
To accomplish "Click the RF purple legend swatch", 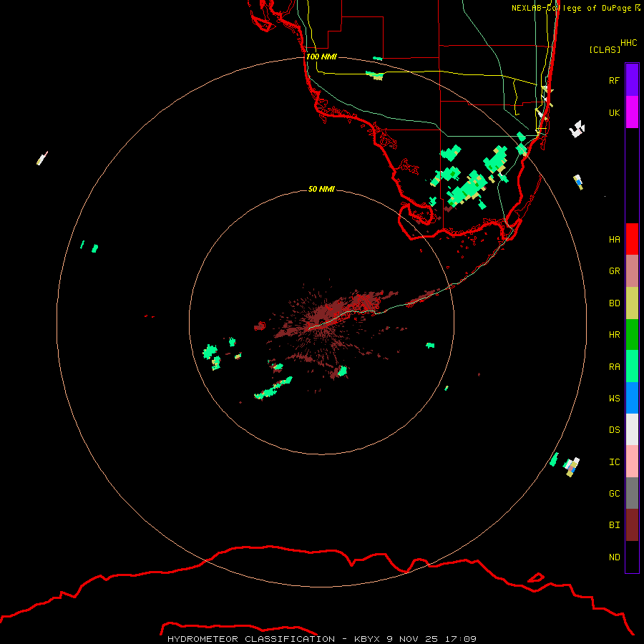I will point(632,80).
